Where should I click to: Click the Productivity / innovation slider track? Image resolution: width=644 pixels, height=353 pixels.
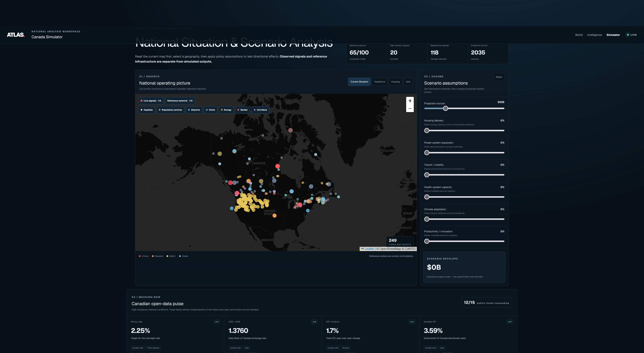464,241
